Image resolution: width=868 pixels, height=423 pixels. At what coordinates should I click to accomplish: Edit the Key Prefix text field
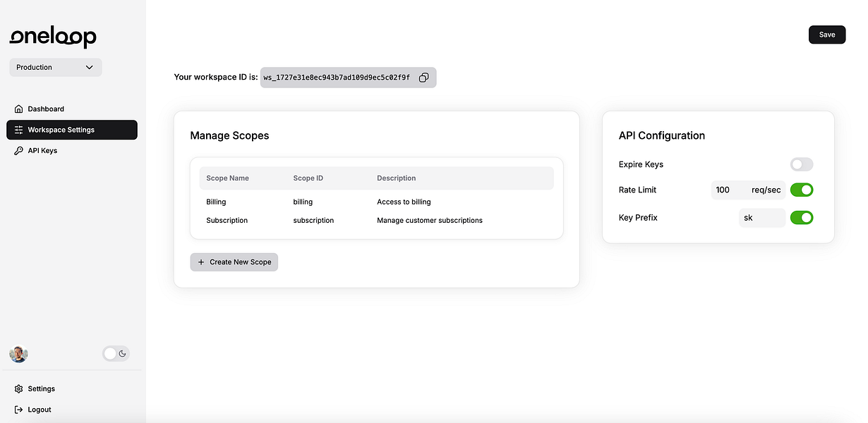[x=761, y=218]
